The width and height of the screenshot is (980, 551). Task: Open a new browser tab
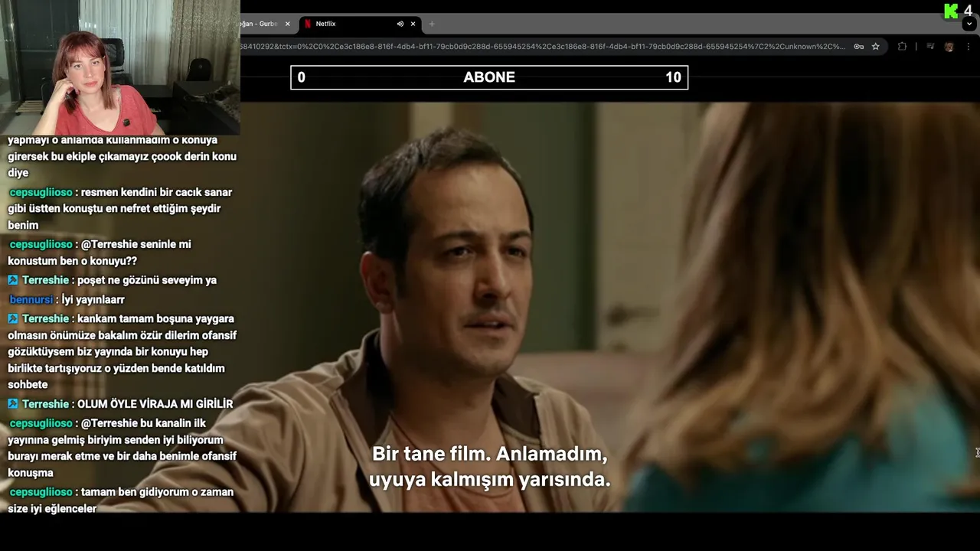(432, 24)
